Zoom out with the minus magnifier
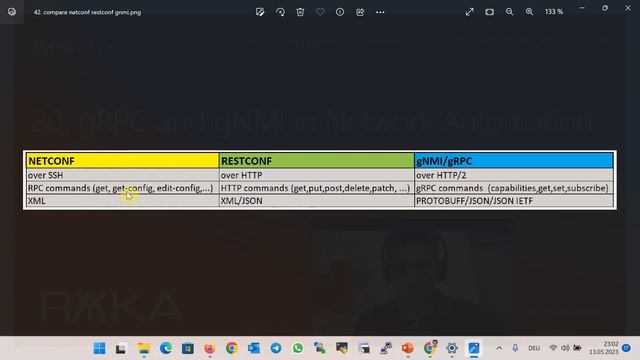This screenshot has width=640, height=360. point(509,12)
